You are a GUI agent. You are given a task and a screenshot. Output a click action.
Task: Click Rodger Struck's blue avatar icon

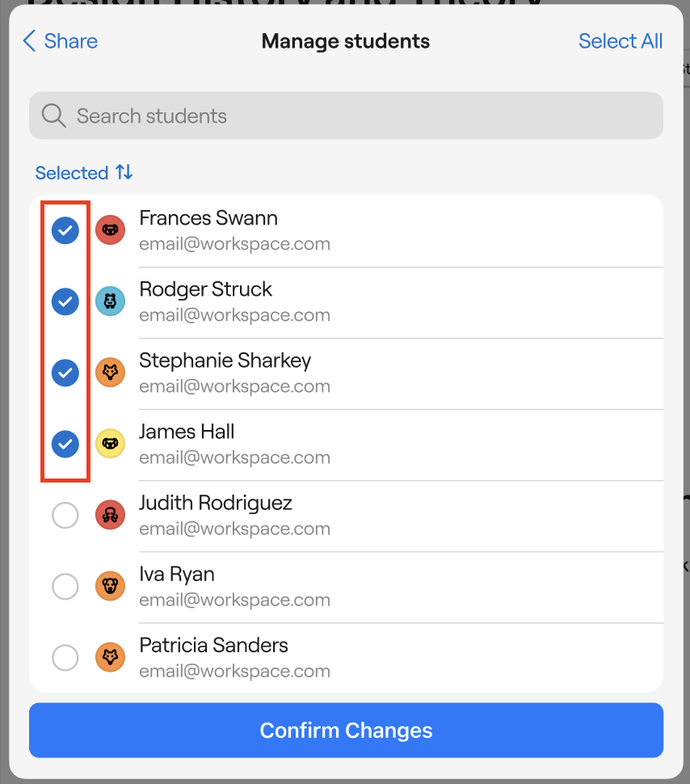pyautogui.click(x=110, y=301)
